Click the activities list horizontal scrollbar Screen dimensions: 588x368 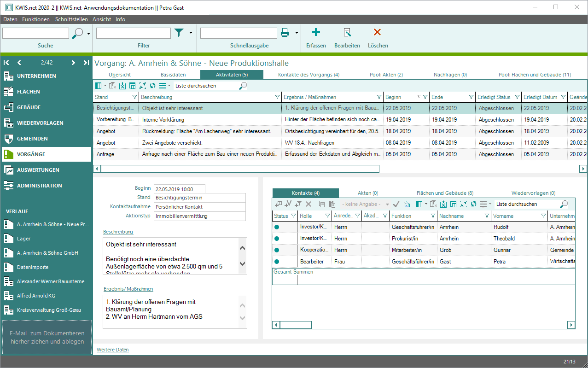coord(239,169)
